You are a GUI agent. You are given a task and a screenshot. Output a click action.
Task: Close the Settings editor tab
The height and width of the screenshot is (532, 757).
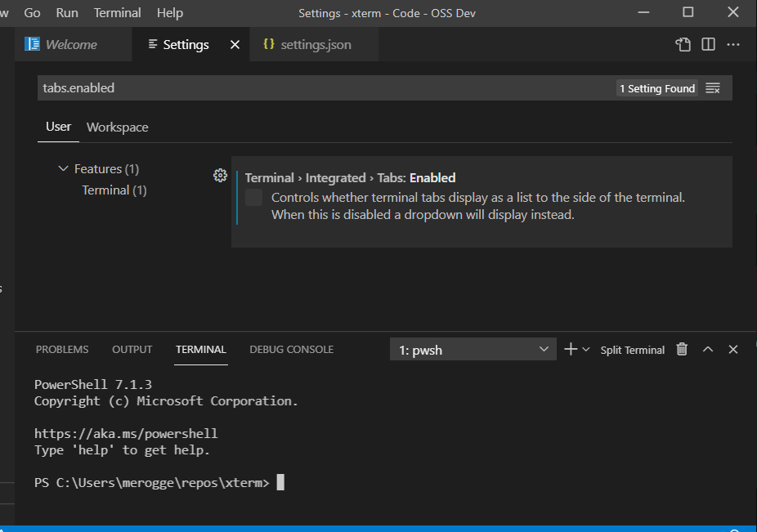pos(235,44)
